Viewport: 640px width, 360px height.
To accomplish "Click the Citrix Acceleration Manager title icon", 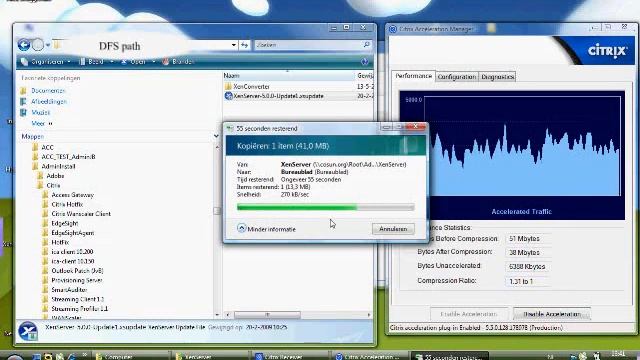I will coord(393,29).
